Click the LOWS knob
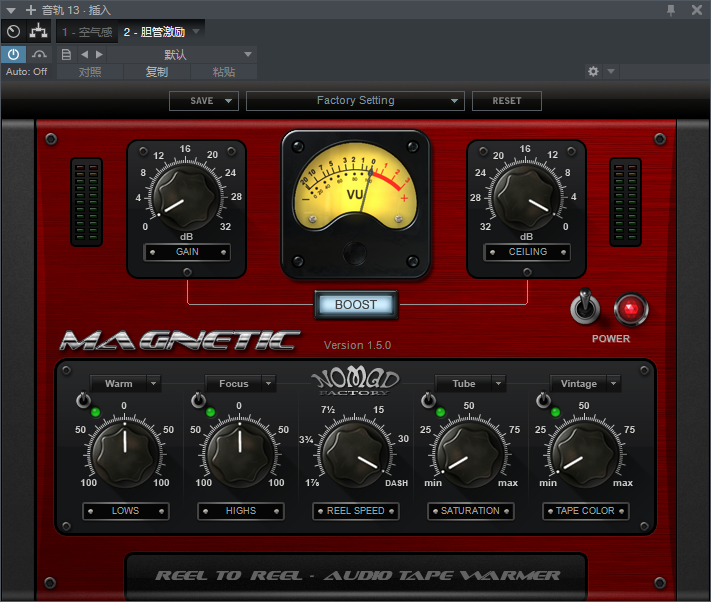 pos(126,454)
